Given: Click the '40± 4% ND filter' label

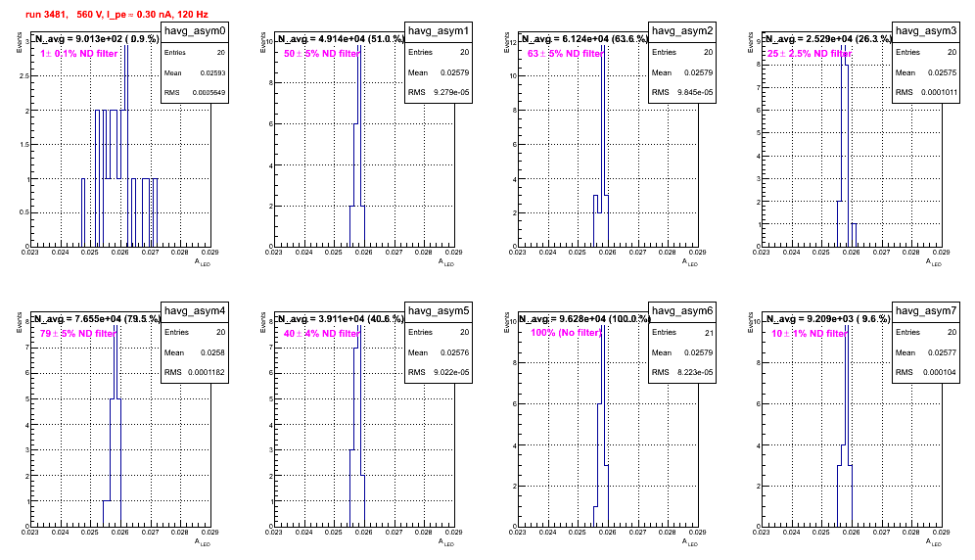Looking at the screenshot, I should [x=321, y=334].
